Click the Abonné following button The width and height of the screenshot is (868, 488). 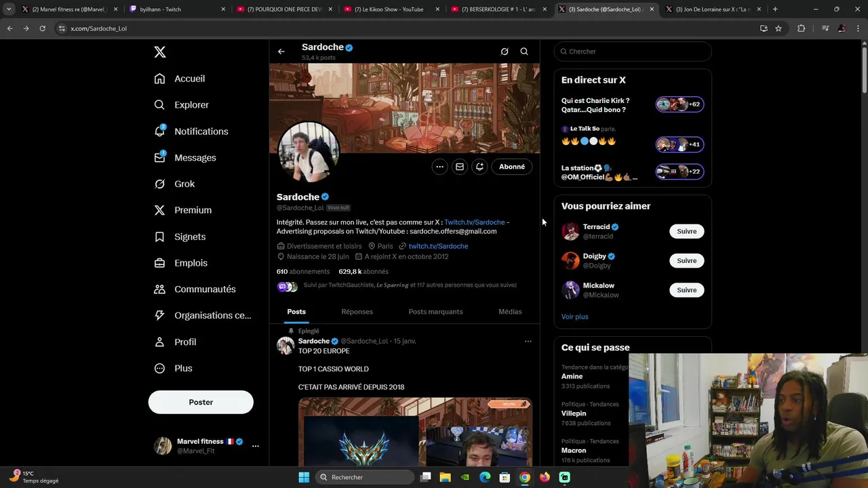pyautogui.click(x=512, y=167)
